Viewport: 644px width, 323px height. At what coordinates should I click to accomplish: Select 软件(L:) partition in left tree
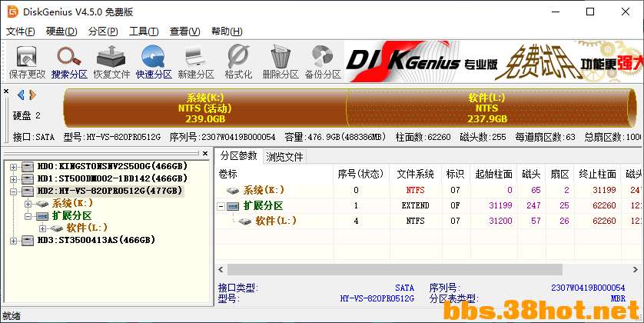87,228
